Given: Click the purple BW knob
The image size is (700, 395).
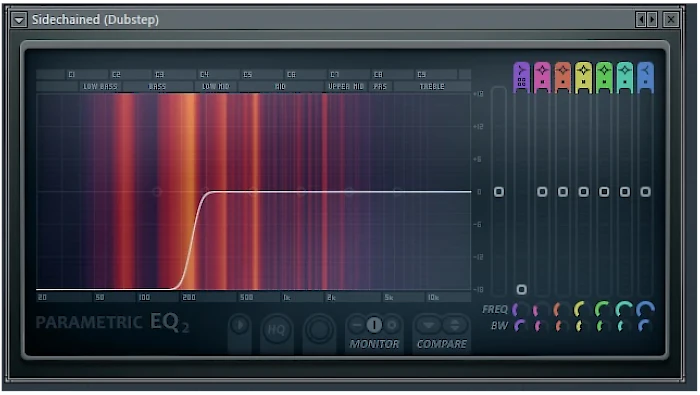Looking at the screenshot, I should coord(521,326).
